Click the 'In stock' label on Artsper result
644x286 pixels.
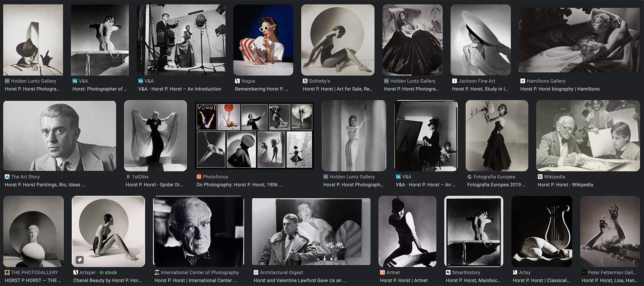click(108, 273)
